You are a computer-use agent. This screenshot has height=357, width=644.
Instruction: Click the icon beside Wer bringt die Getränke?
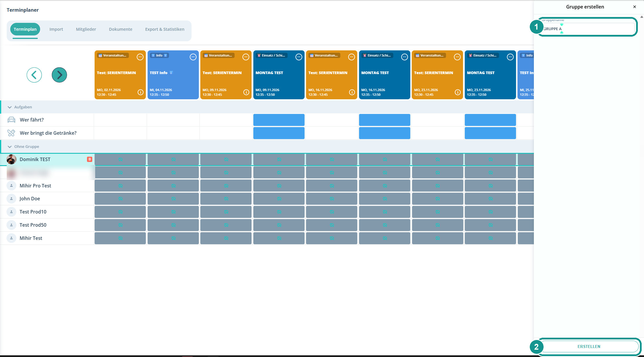coord(11,133)
